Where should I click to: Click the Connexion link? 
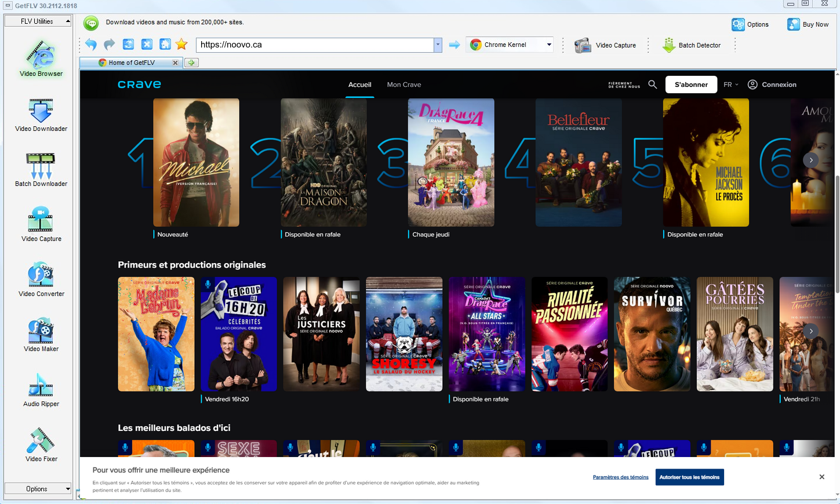coord(772,85)
